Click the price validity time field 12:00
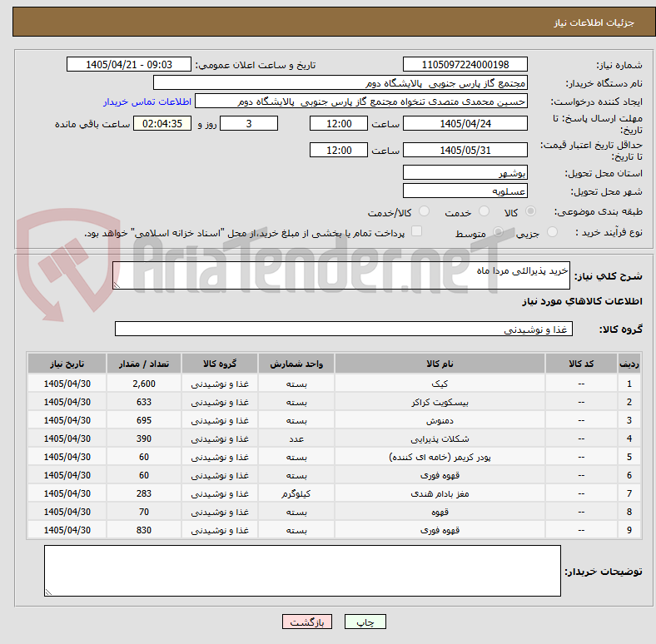Viewport: 656px width, 644px height. tap(339, 150)
